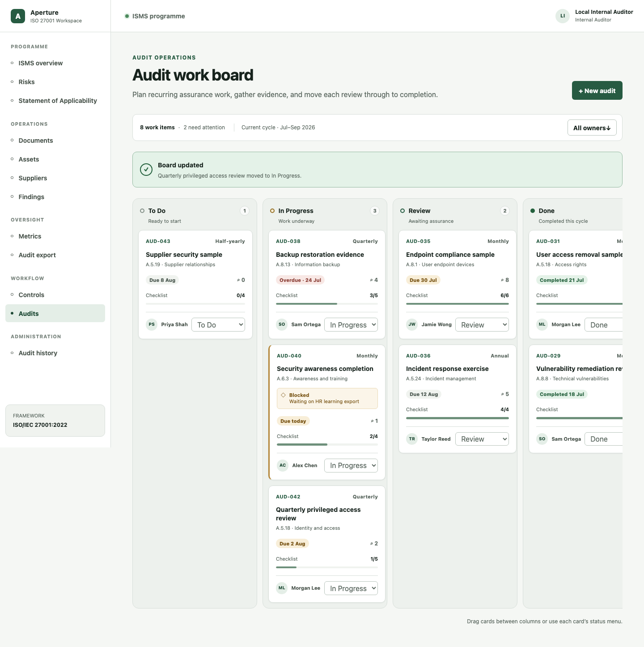Viewport: 644px width, 647px height.
Task: Click the '2 need attention' text
Action: tap(204, 128)
